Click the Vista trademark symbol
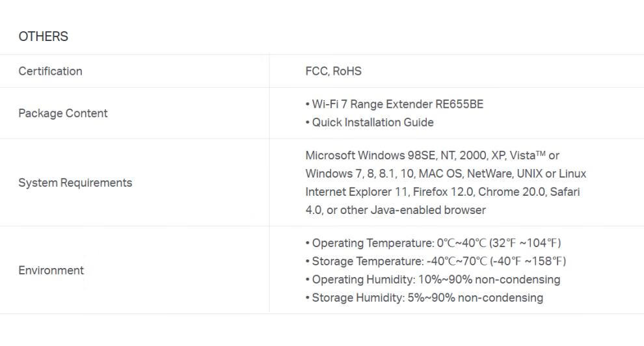This screenshot has width=644, height=346. coord(541,153)
